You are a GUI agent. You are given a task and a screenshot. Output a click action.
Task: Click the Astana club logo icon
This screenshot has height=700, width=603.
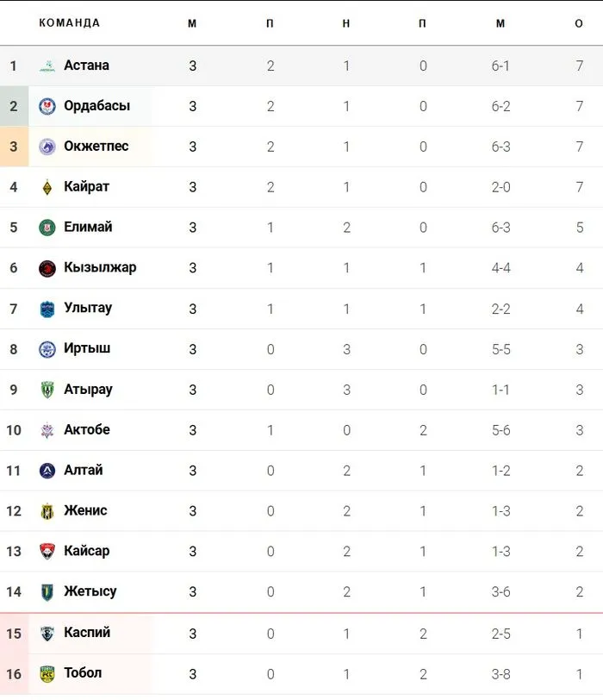(x=47, y=66)
